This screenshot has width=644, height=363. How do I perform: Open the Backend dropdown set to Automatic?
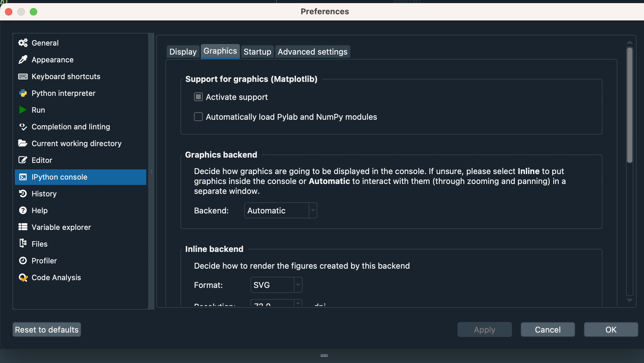[x=280, y=211]
